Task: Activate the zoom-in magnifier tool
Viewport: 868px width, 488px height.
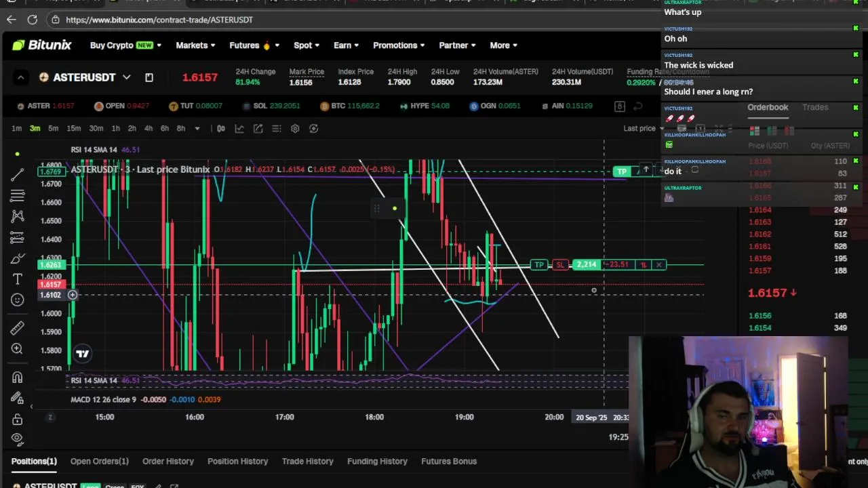Action: click(18, 348)
